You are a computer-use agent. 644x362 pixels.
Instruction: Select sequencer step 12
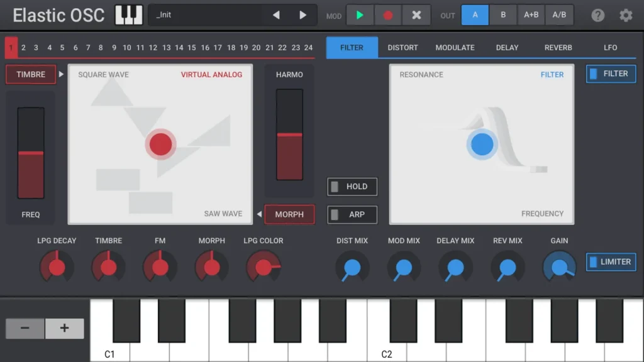(153, 48)
